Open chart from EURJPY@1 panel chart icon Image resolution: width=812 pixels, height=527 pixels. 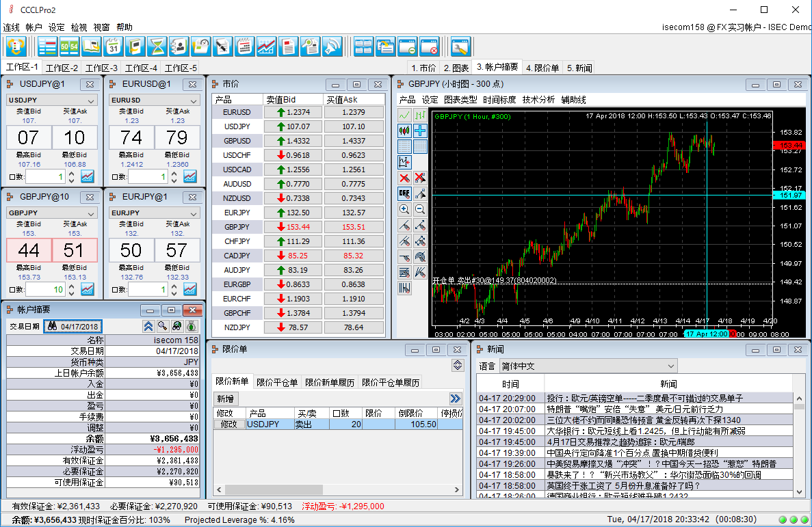190,289
